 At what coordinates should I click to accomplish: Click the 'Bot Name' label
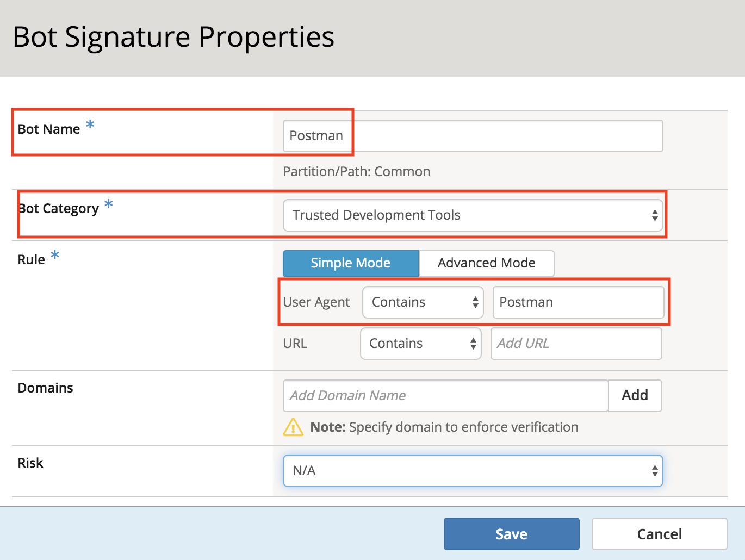click(49, 129)
